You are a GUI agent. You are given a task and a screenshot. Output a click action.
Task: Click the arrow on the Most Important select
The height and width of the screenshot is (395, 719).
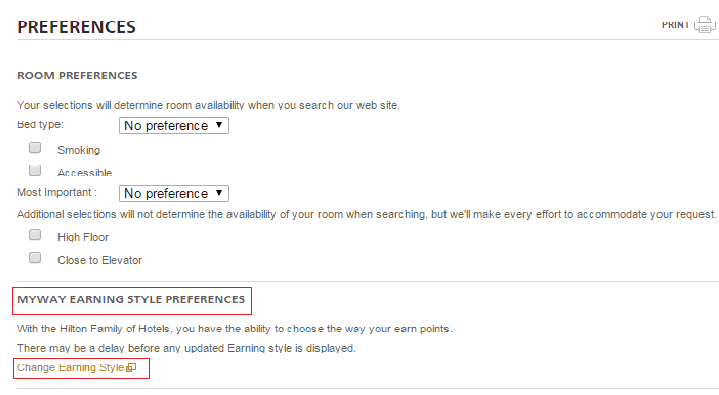(219, 193)
